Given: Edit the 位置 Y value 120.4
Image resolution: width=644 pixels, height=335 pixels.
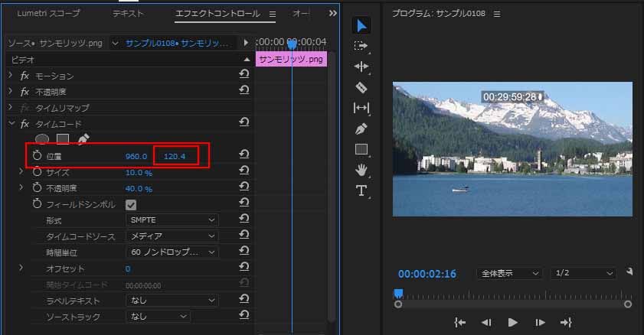Looking at the screenshot, I should [175, 156].
